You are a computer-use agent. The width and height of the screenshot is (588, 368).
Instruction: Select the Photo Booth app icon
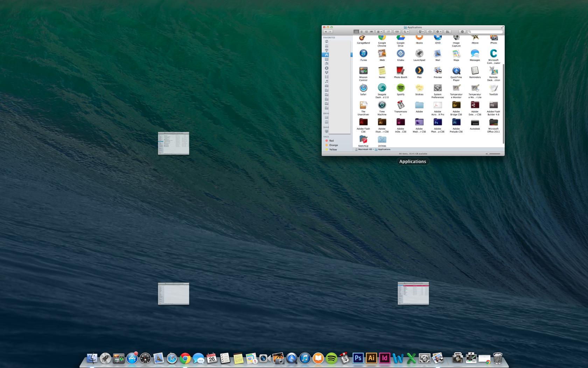pos(400,71)
